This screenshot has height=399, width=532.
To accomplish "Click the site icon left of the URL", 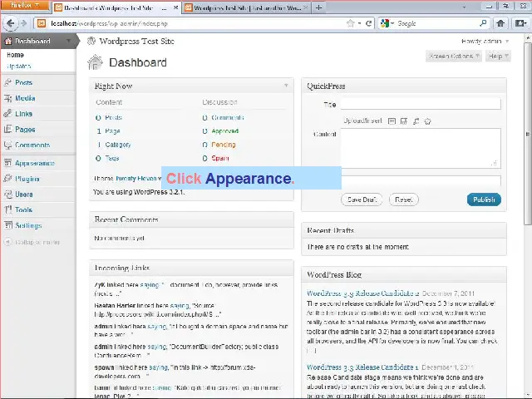I will point(42,23).
